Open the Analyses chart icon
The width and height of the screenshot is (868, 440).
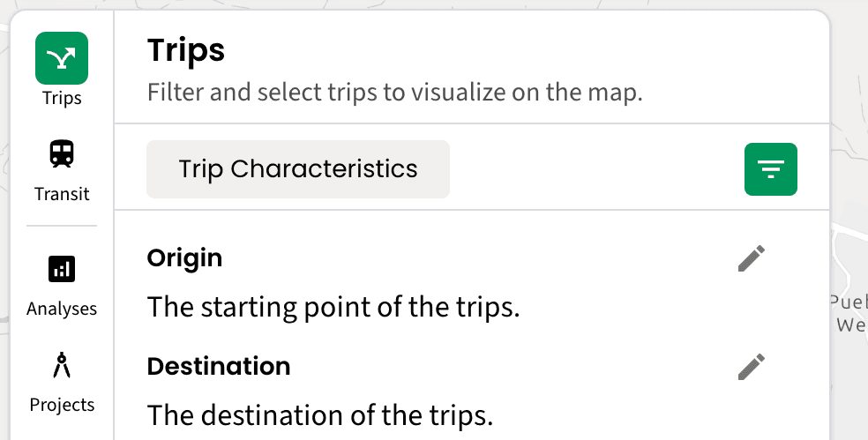pos(62,269)
